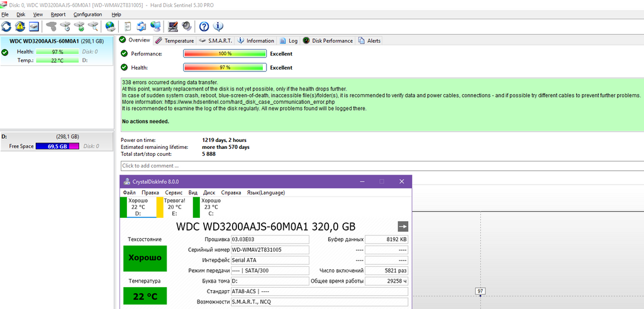Open the surface test magnifier disk icon
Screen dimensions: 644x309
[x=93, y=26]
